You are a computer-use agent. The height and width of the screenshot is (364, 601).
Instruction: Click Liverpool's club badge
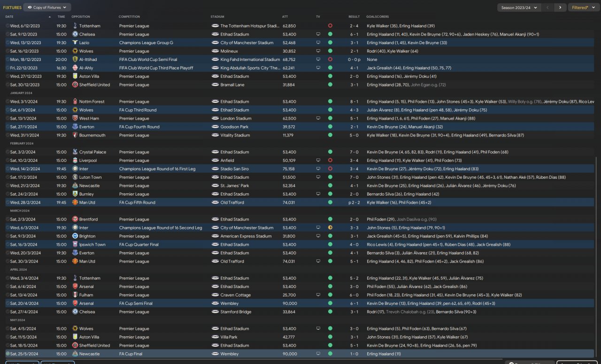pyautogui.click(x=75, y=161)
